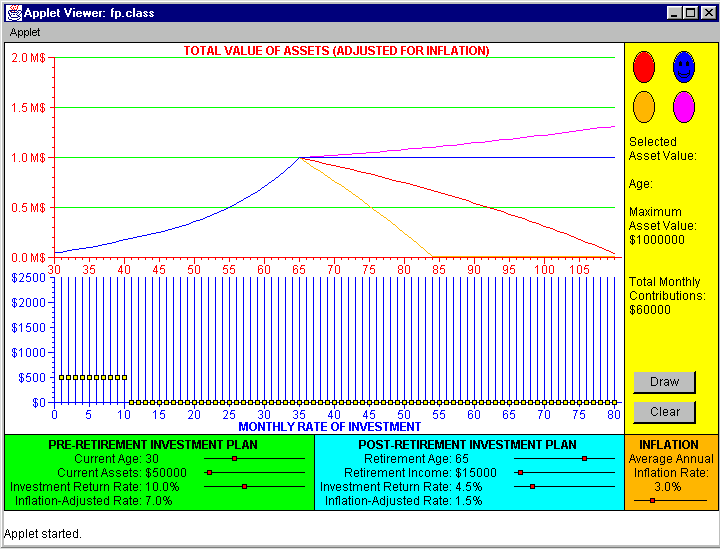
Task: Click first $500 monthly investment marker
Action: coord(61,377)
